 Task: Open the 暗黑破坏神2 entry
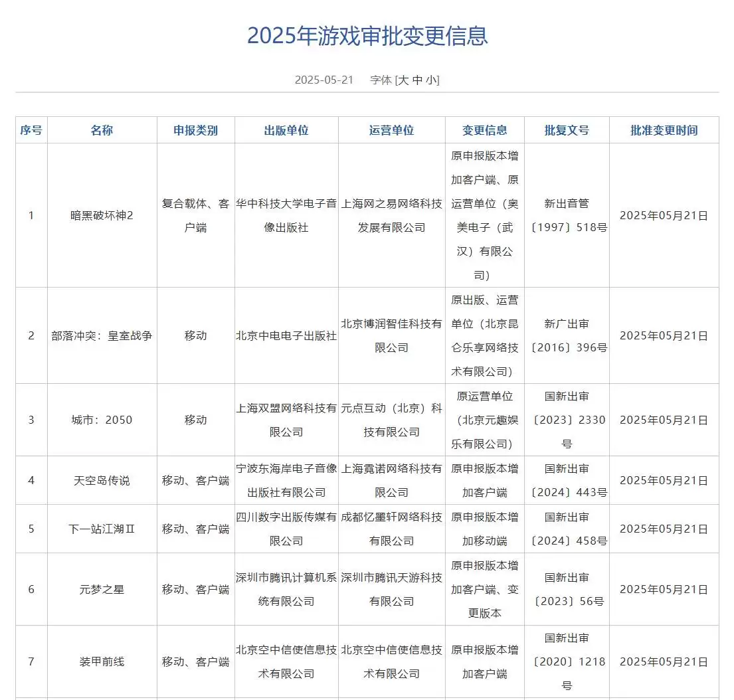pyautogui.click(x=102, y=215)
